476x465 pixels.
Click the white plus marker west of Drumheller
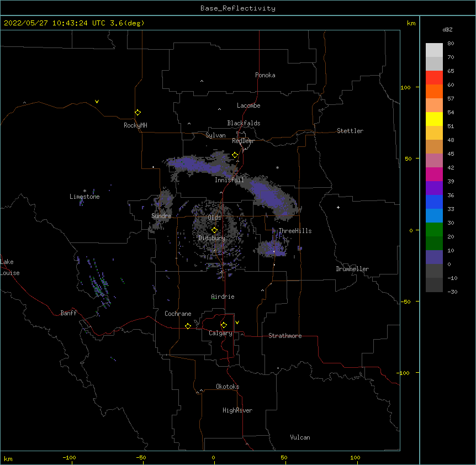338,207
